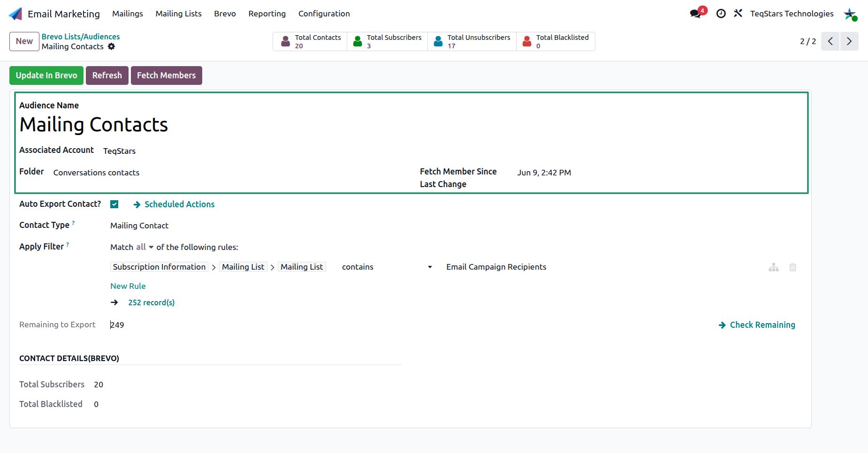868x453 pixels.
Task: Open the Reporting menu
Action: pyautogui.click(x=267, y=14)
